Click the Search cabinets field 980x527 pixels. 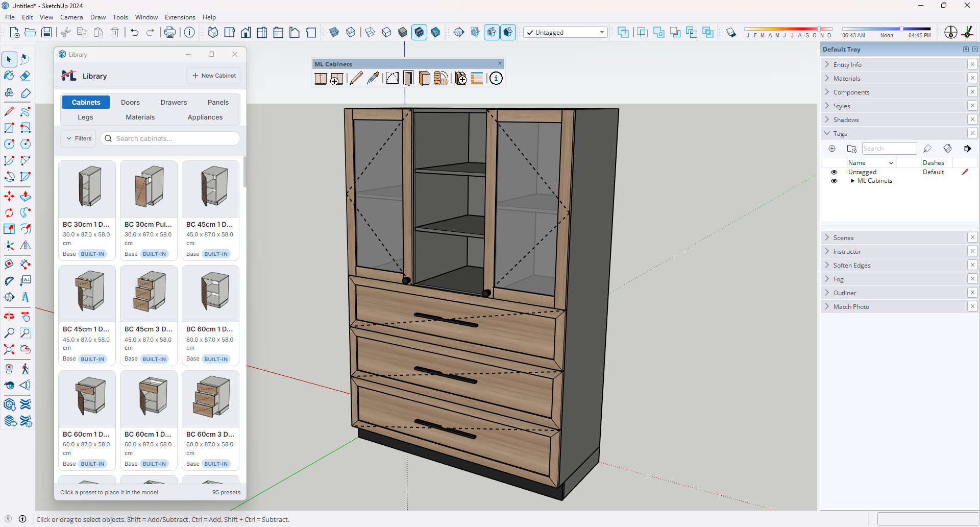coord(170,138)
